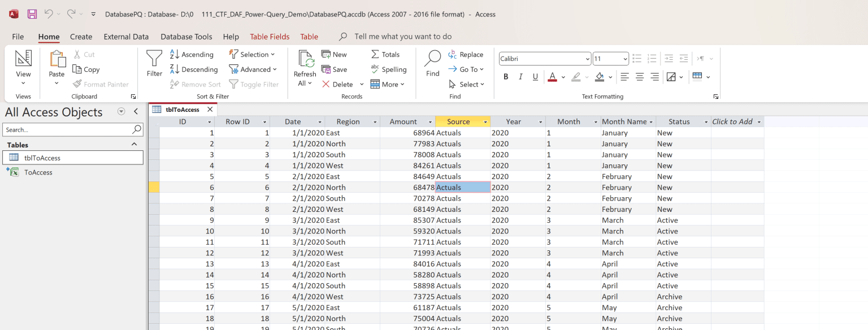Click the Find icon
Image resolution: width=868 pixels, height=330 pixels.
(432, 64)
